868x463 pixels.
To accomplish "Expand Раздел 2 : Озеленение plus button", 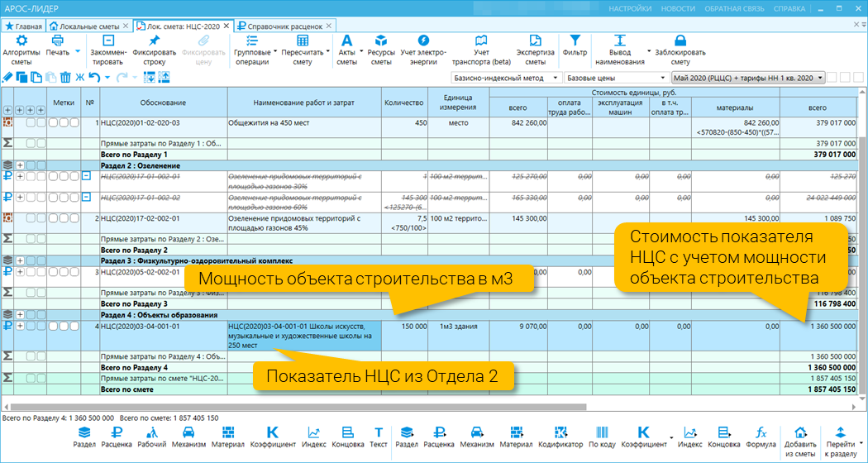I will 20,165.
